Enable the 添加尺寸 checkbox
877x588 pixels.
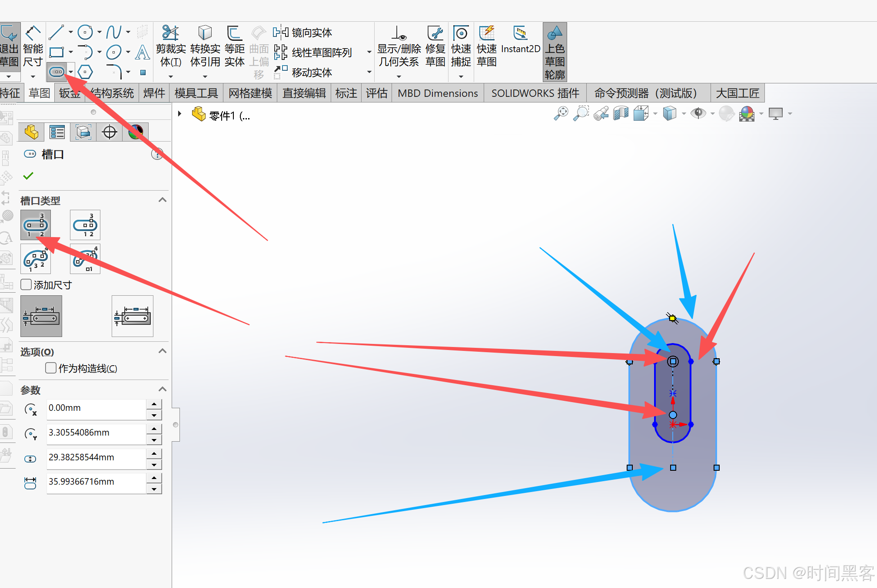click(27, 285)
